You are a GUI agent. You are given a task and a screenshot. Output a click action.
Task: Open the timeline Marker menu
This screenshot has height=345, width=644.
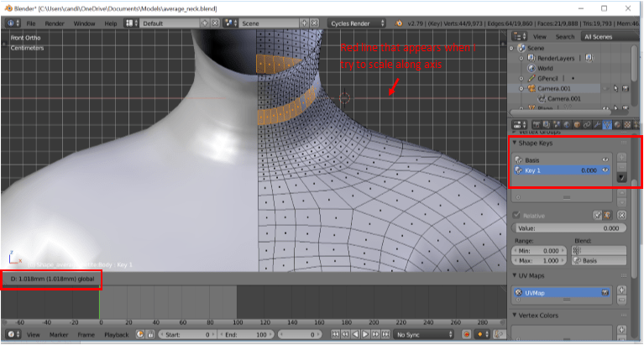[59, 334]
